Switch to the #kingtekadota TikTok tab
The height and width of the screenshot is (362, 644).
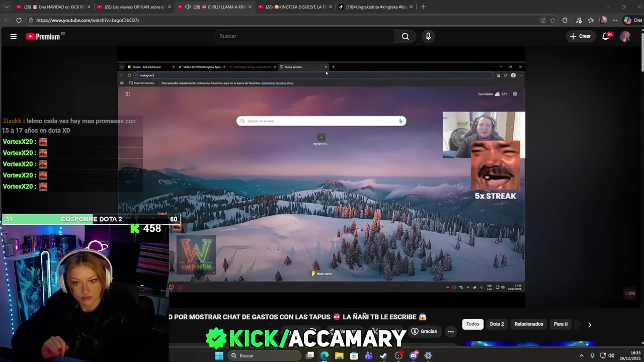click(375, 7)
